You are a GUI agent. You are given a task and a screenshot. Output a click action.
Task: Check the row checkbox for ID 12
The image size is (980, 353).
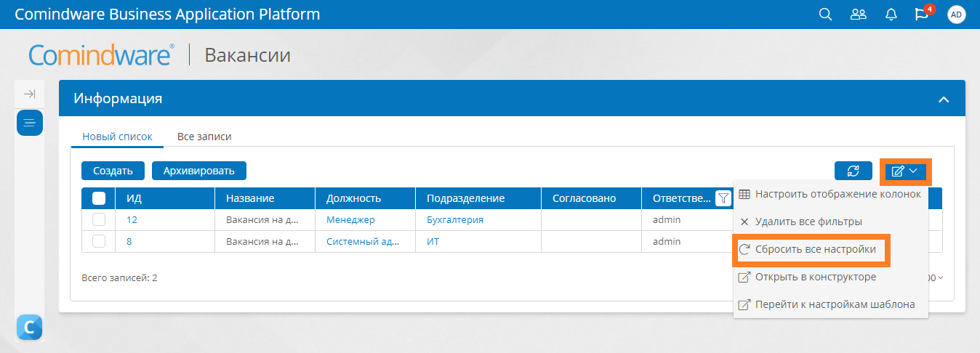pos(99,219)
